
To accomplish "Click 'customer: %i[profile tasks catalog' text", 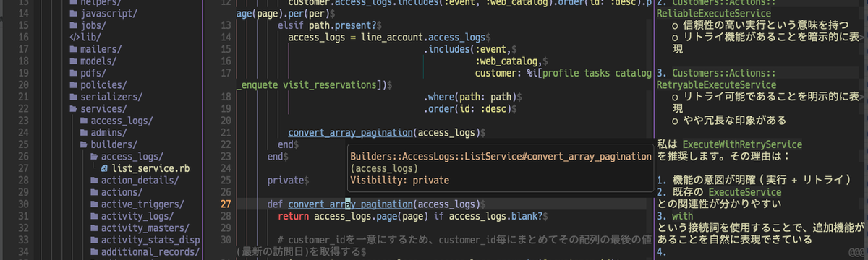I will [563, 73].
